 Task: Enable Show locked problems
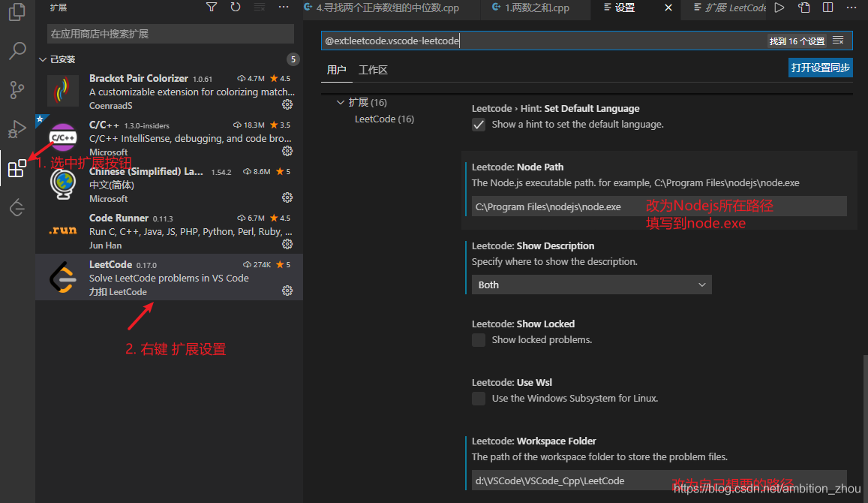479,339
